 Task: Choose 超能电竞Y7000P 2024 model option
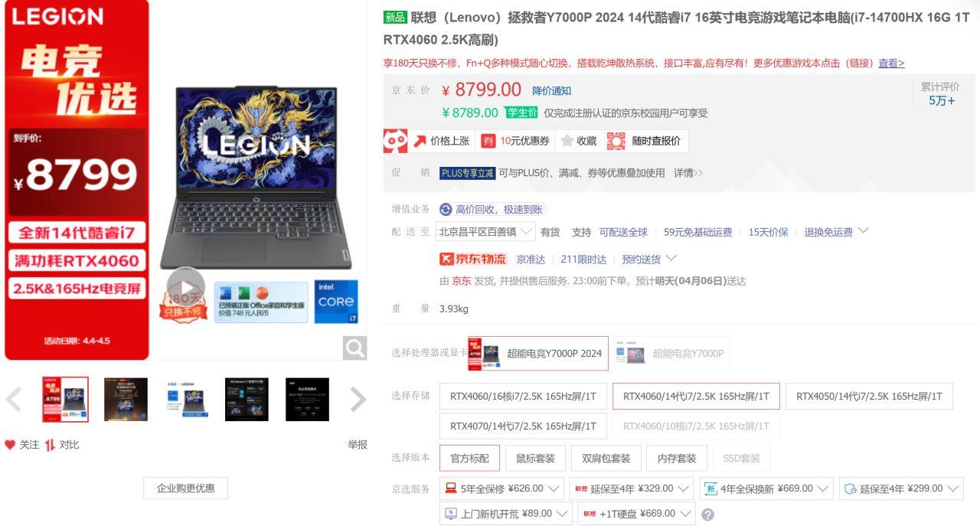(538, 354)
